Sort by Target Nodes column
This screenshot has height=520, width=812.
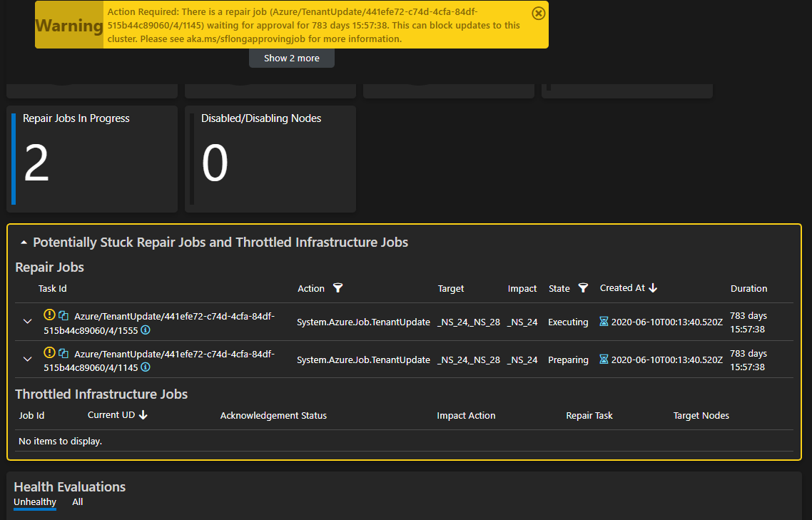[x=701, y=415]
